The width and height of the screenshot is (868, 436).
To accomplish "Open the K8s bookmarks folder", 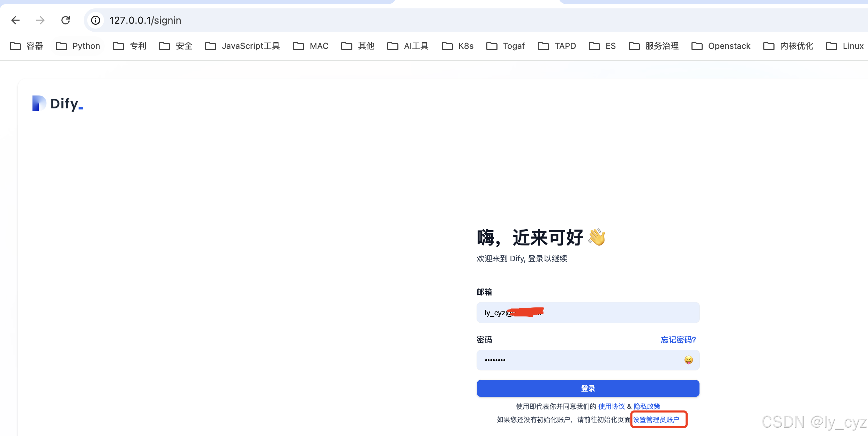I will pyautogui.click(x=458, y=46).
